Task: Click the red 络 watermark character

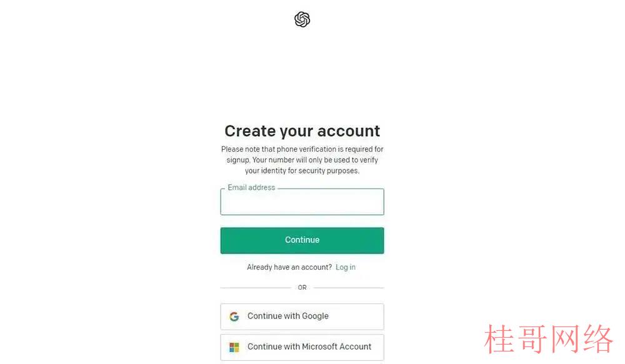Action: pos(597,339)
